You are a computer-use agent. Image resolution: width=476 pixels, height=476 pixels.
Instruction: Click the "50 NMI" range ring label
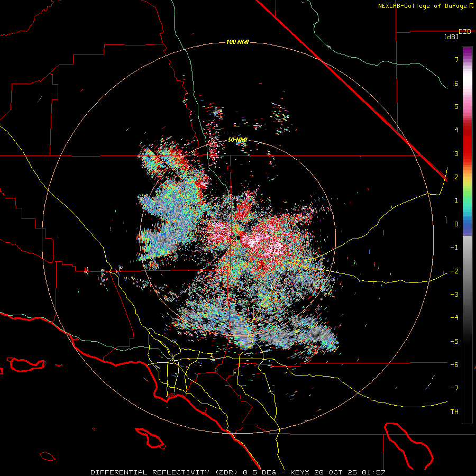[237, 140]
